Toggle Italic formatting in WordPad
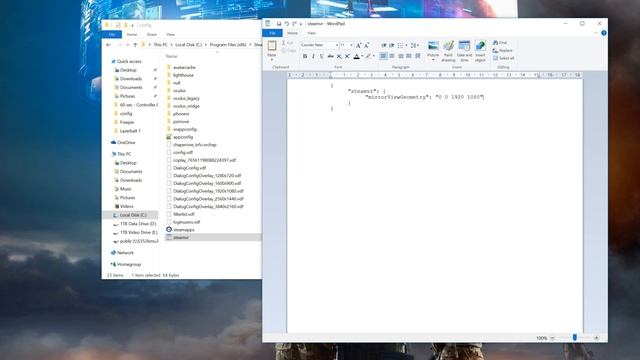 click(x=313, y=56)
